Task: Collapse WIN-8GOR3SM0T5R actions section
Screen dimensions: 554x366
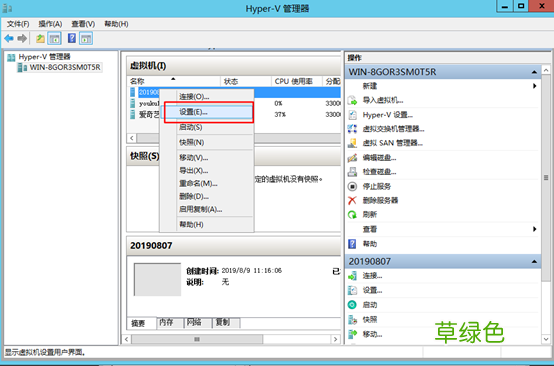Action: 534,72
